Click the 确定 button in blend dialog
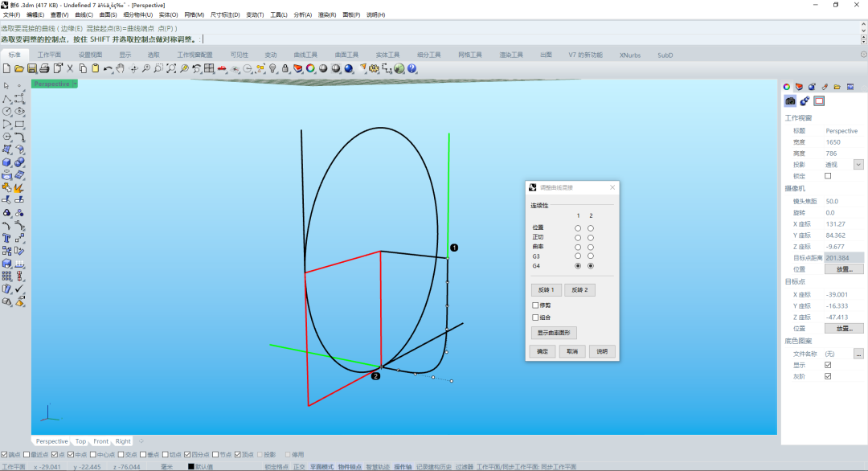Screen dimensions: 868x471 tap(542, 351)
